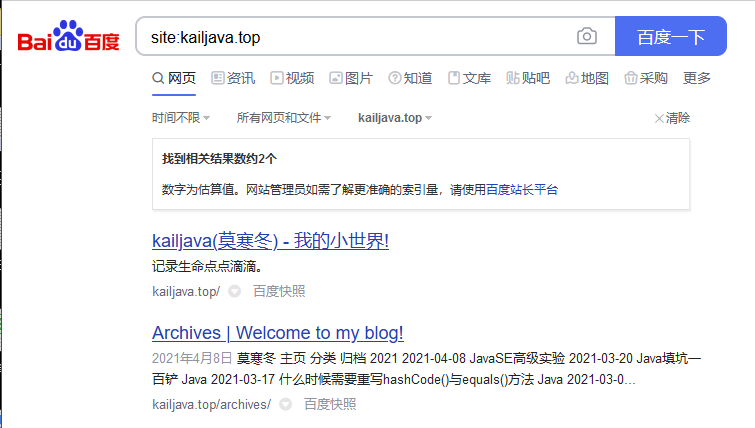Expand the 时间不限 time filter dropdown
This screenshot has height=428, width=755.
click(181, 117)
